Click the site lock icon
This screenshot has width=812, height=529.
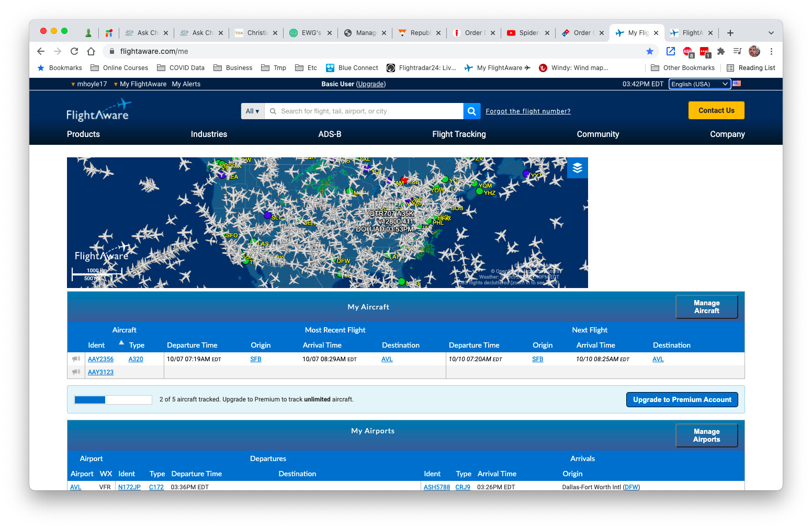[112, 51]
